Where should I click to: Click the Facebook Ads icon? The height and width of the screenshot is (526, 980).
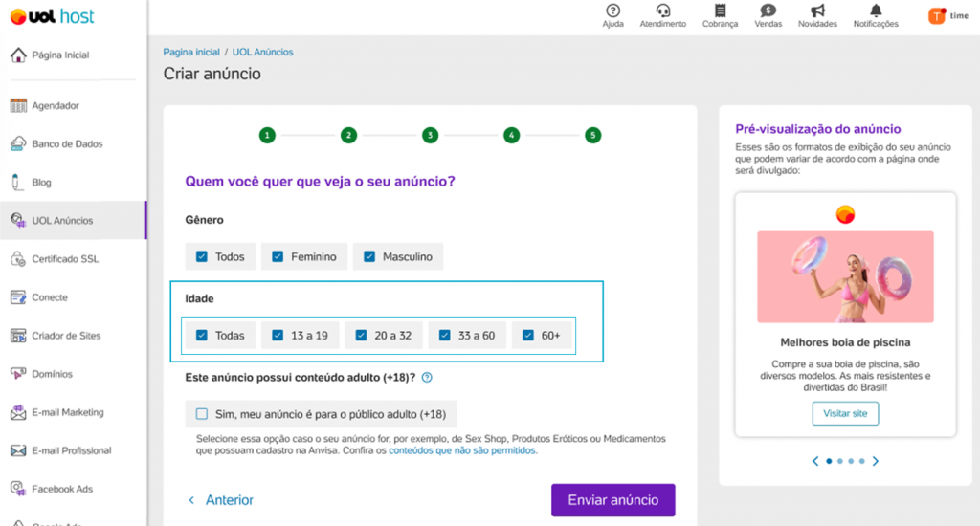18,489
